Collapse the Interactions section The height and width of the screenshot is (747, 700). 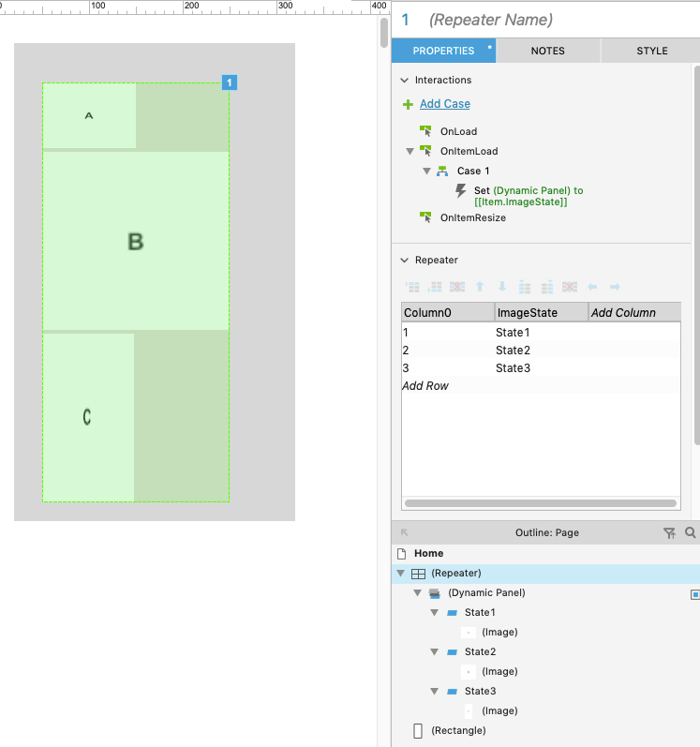[x=405, y=81]
